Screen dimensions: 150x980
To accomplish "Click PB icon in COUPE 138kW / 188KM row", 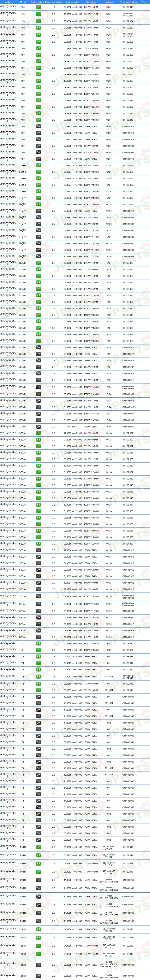I will click(39, 191).
